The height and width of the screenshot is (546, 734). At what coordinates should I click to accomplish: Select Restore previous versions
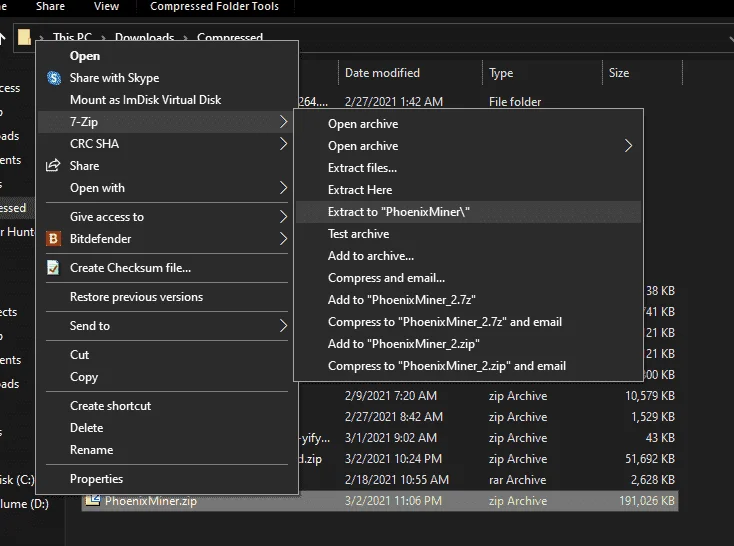coord(167,297)
